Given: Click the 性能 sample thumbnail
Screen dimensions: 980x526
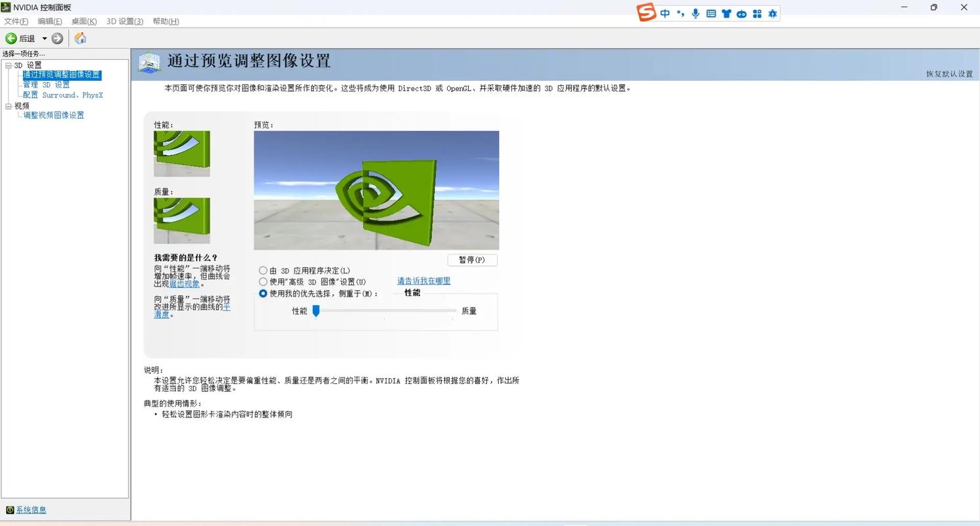Looking at the screenshot, I should coord(182,154).
